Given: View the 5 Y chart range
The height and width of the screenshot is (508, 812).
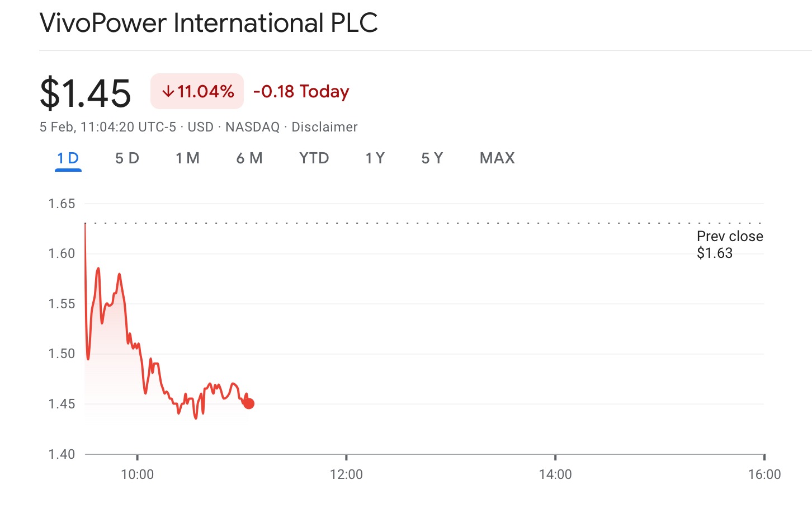Looking at the screenshot, I should 432,158.
